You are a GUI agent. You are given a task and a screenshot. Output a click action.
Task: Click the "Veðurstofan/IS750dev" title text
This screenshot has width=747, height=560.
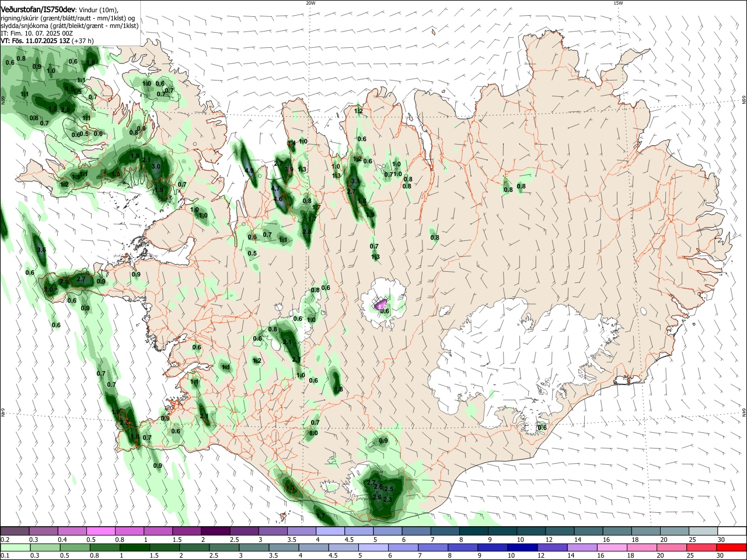point(38,9)
